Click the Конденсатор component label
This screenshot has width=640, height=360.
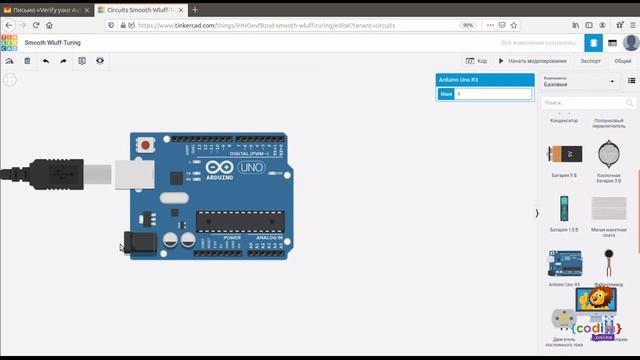coord(564,121)
